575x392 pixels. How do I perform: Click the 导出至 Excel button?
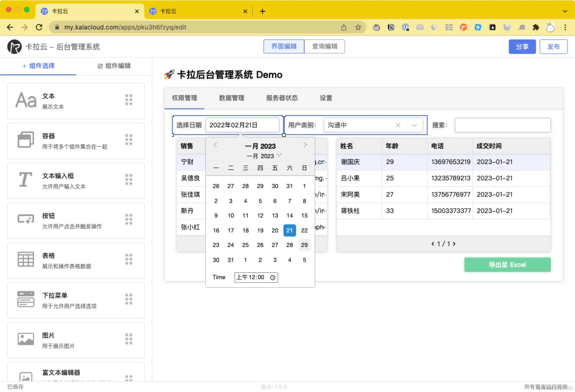tap(507, 265)
